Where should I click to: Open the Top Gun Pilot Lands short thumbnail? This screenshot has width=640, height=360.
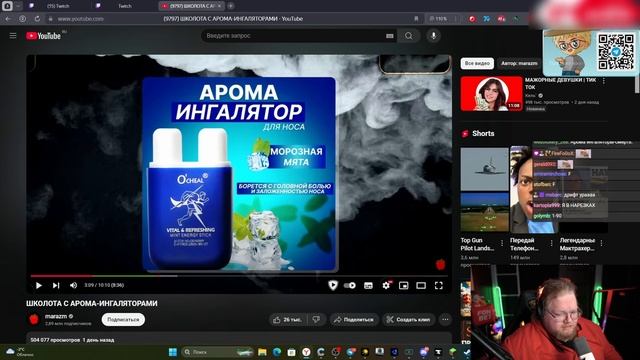point(484,190)
